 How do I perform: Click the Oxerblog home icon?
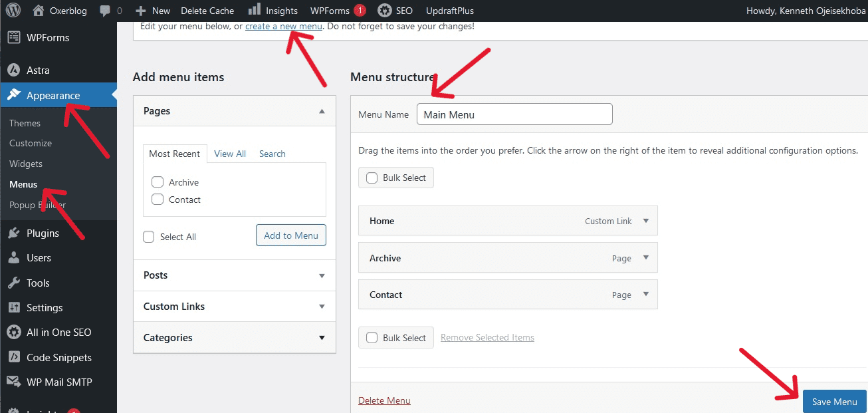(x=39, y=11)
